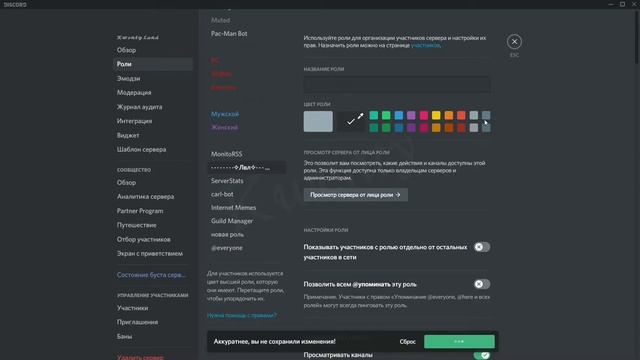Pick the dark magenta color swatch
Image resolution: width=640 pixels, height=360 pixels.
point(424,128)
